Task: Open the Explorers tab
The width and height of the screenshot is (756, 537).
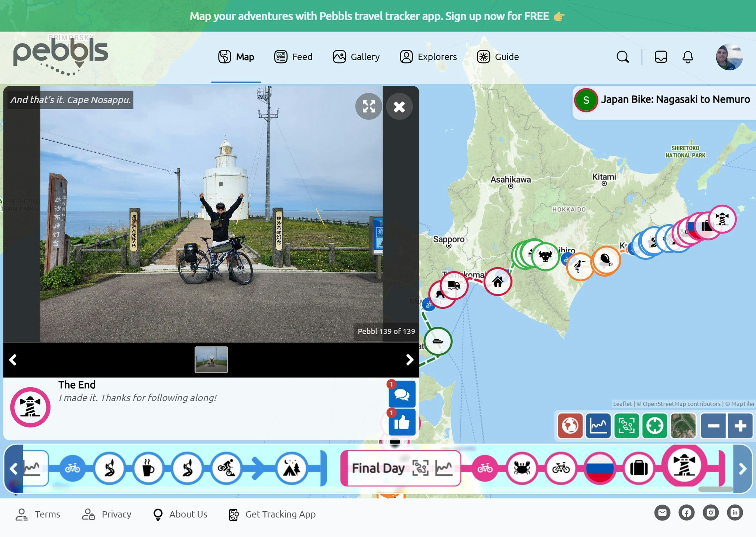Action: coord(428,57)
